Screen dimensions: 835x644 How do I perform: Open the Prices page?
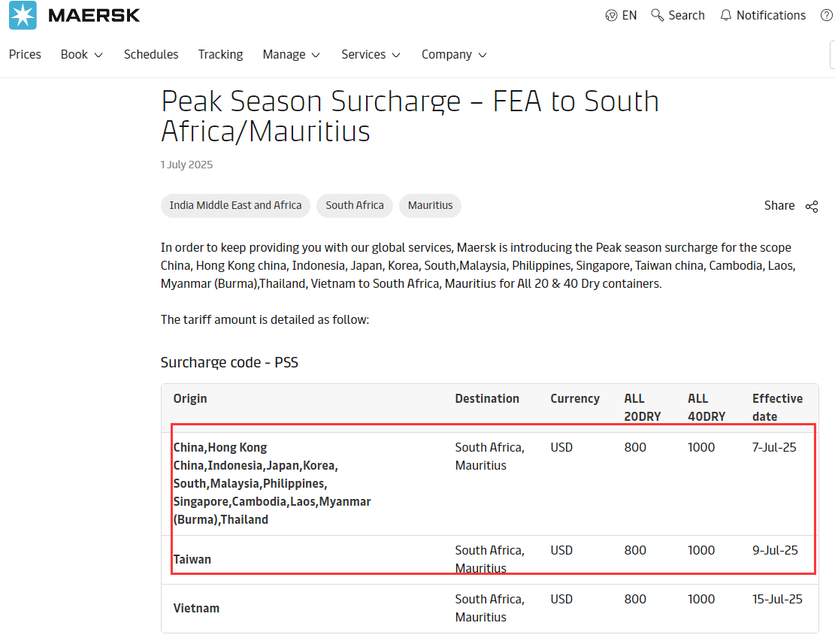pyautogui.click(x=25, y=54)
